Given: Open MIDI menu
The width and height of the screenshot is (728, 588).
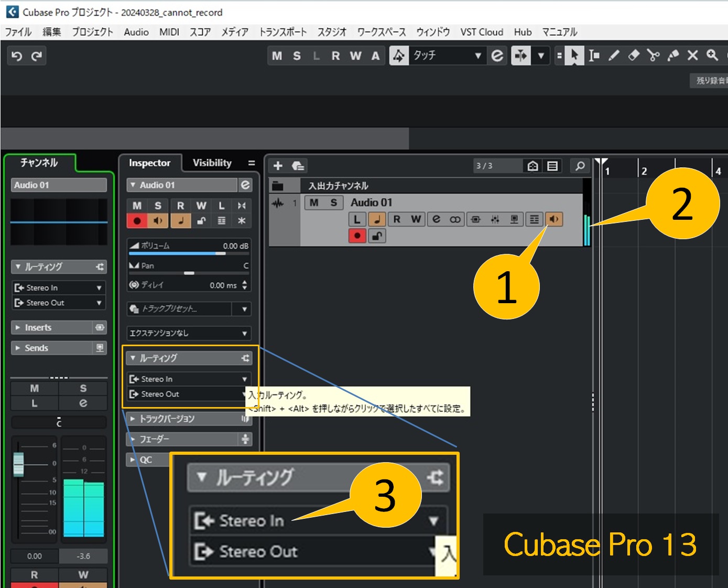Looking at the screenshot, I should click(x=169, y=32).
